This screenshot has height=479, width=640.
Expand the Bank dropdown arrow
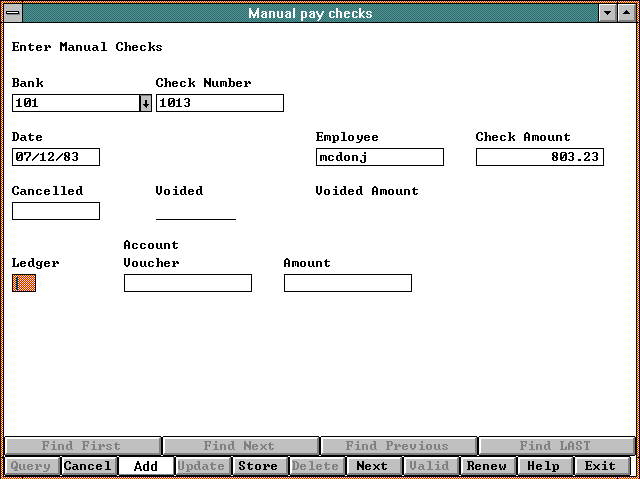[145, 103]
